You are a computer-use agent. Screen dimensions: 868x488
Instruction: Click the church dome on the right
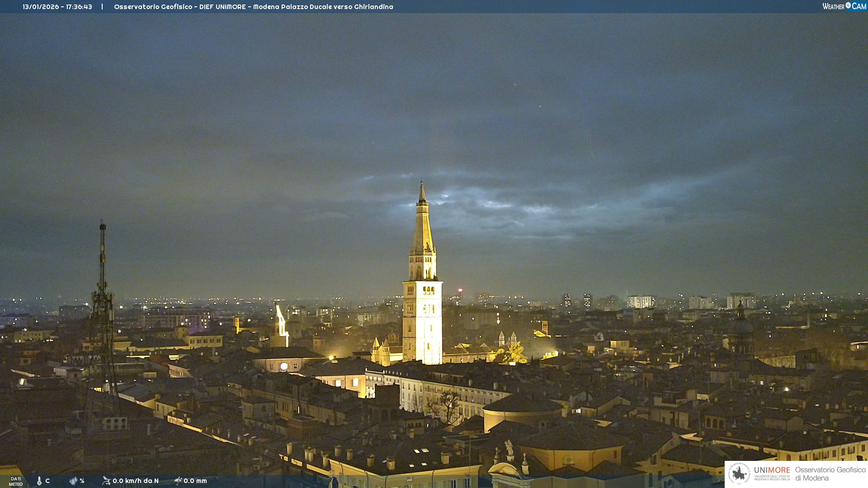point(741,324)
